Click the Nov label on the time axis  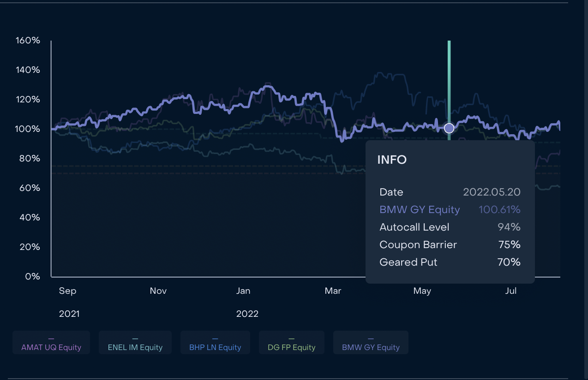(x=158, y=291)
